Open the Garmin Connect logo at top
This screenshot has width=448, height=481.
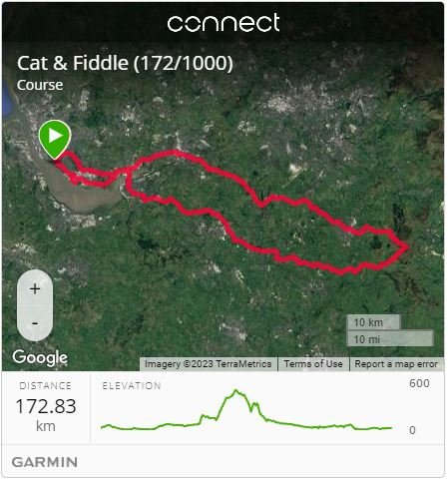[224, 23]
